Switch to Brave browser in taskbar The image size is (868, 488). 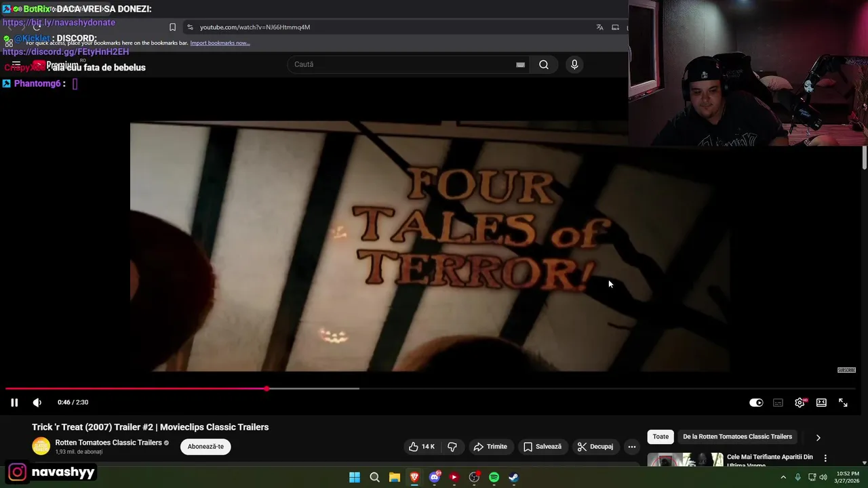[x=414, y=477]
